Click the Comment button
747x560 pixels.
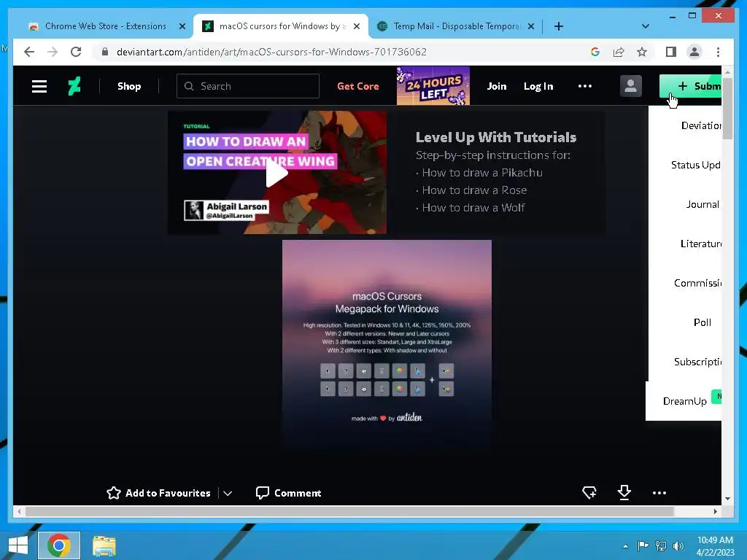point(288,493)
